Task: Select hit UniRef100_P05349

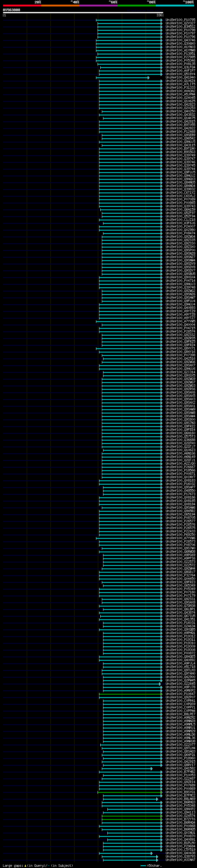Action: click(x=180, y=589)
